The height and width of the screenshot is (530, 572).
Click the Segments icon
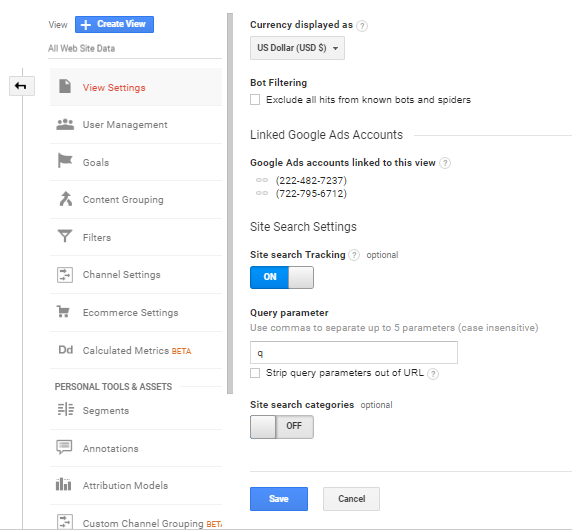point(66,409)
